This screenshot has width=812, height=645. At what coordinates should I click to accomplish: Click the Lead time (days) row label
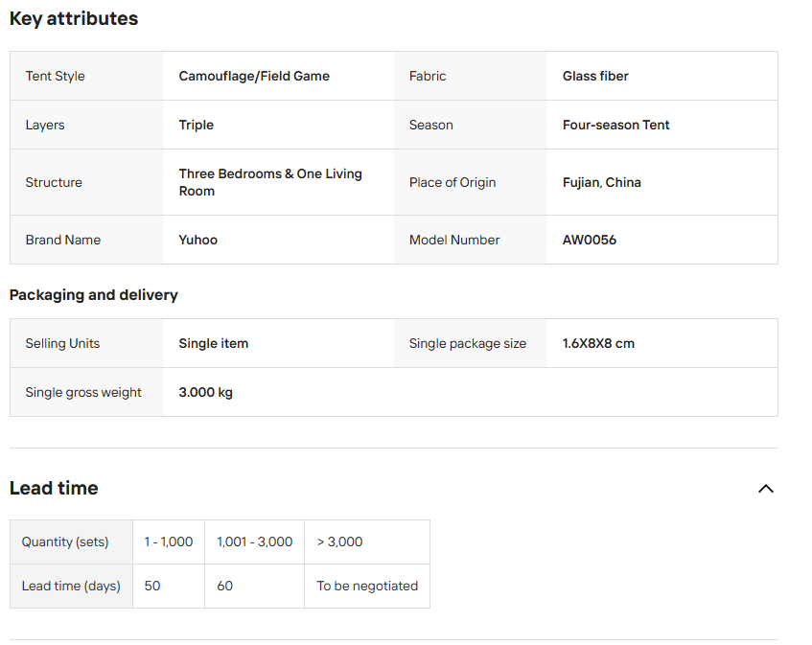click(71, 587)
